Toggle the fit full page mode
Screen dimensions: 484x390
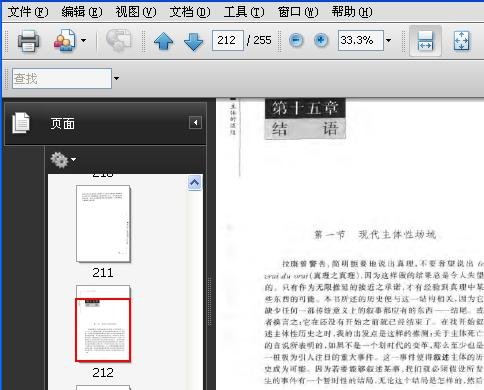[462, 41]
